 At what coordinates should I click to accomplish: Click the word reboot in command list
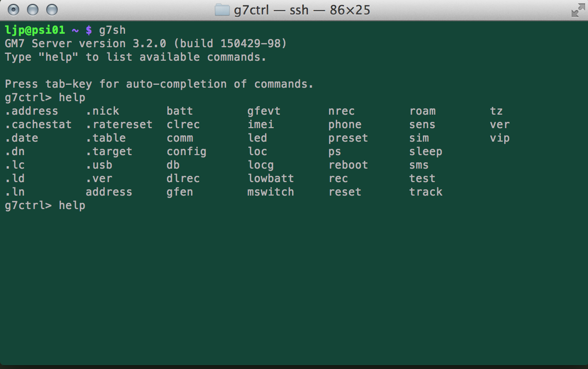tap(348, 165)
